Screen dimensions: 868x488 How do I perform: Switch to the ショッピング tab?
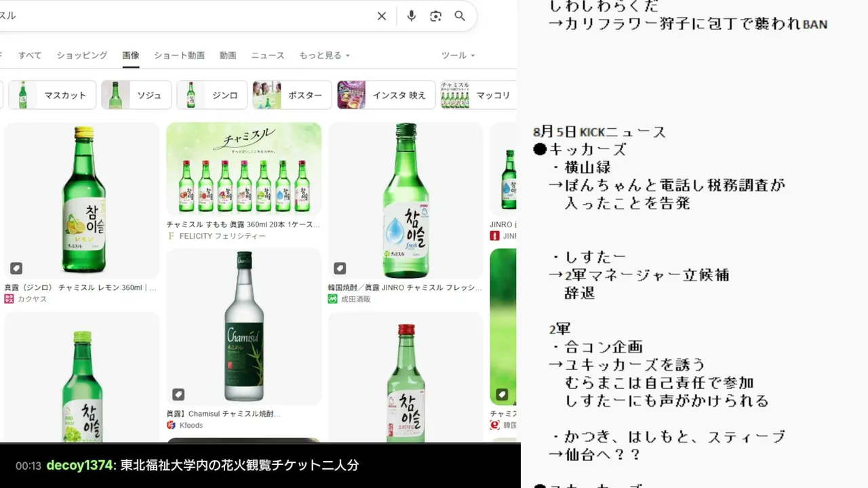click(x=82, y=56)
